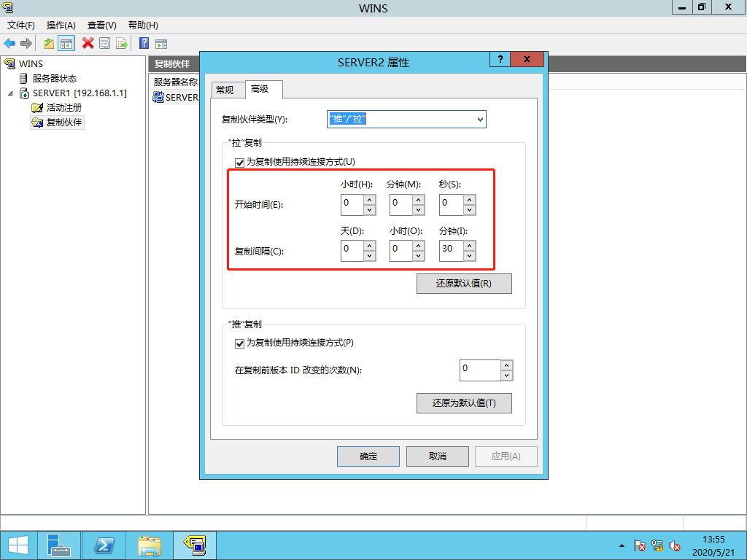Toggle the console tree show/hide icon
Image resolution: width=747 pixels, height=560 pixels.
[x=66, y=43]
